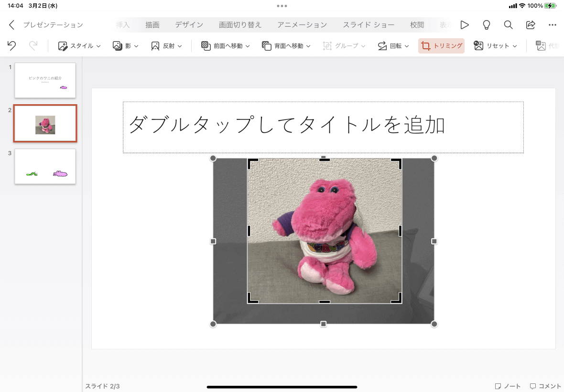Click the send backward (背面へ移動) icon
Viewport: 564px width, 392px height.
tap(266, 46)
